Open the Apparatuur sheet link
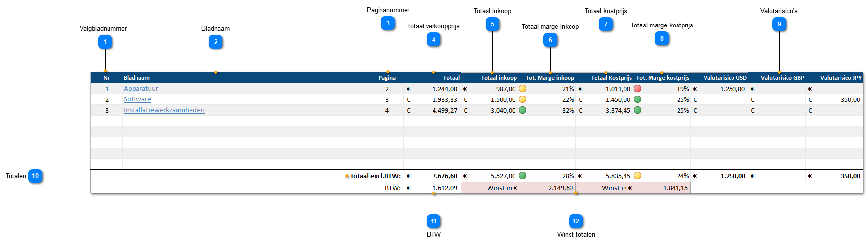868x246 pixels. point(141,89)
